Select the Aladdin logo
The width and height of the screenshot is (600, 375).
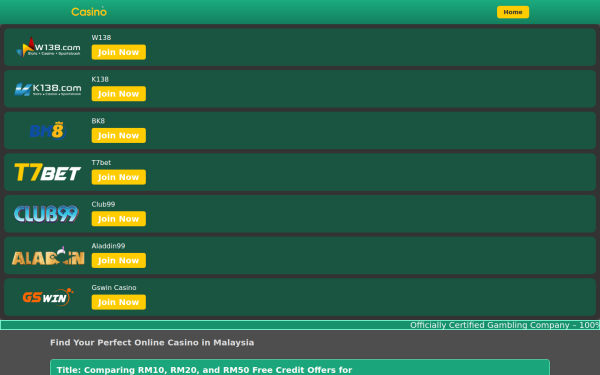(48, 256)
